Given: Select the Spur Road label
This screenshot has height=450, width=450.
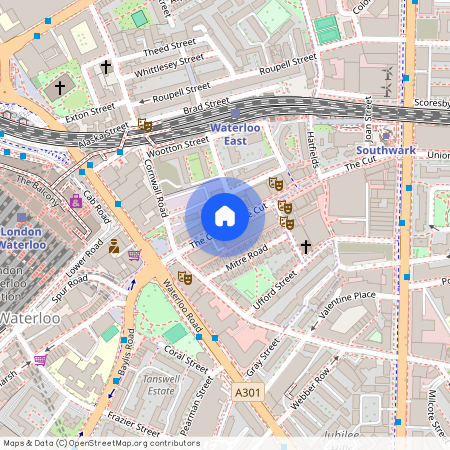Looking at the screenshot, I should (70, 288).
